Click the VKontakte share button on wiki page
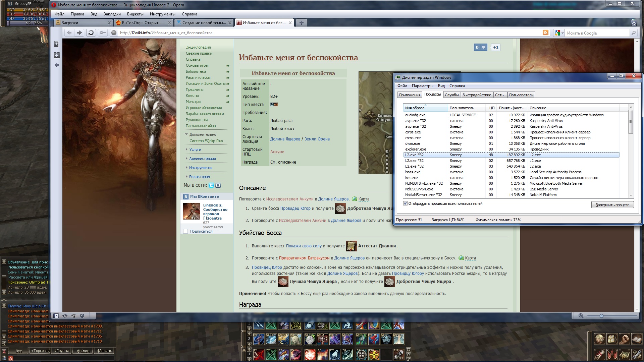Viewport: 644px width, 362px height. tap(477, 47)
